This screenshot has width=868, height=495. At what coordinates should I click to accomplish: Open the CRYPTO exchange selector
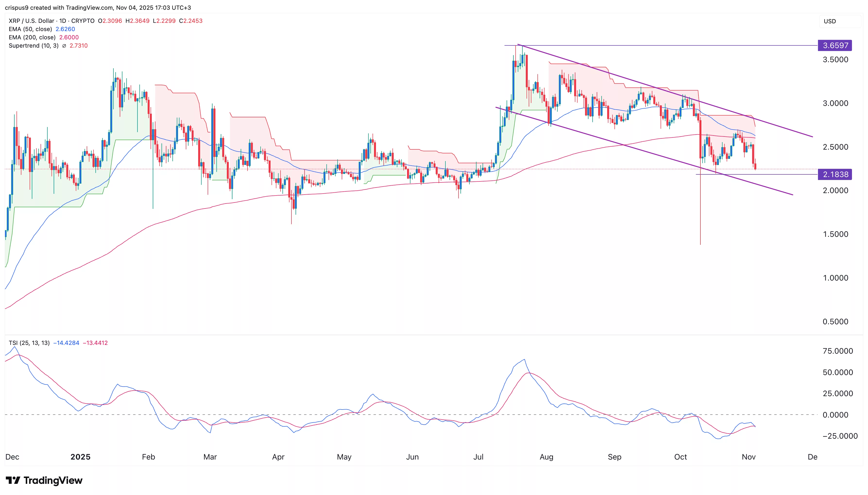[83, 21]
